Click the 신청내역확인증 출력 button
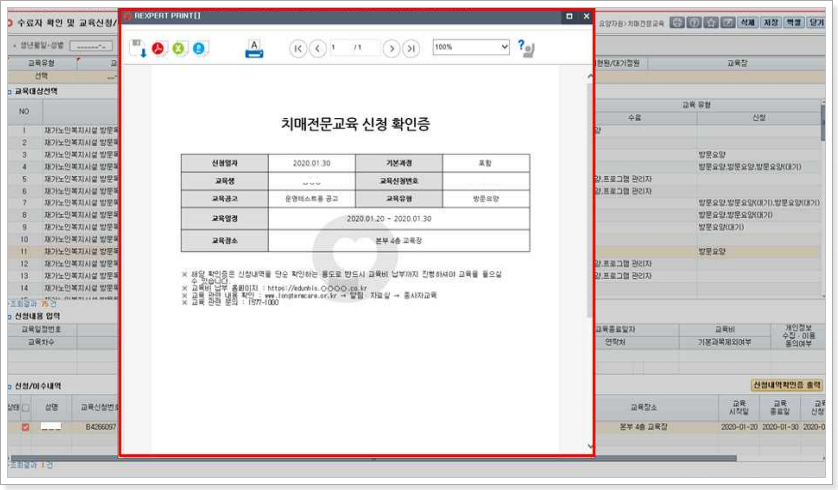The image size is (838, 490). click(x=787, y=385)
